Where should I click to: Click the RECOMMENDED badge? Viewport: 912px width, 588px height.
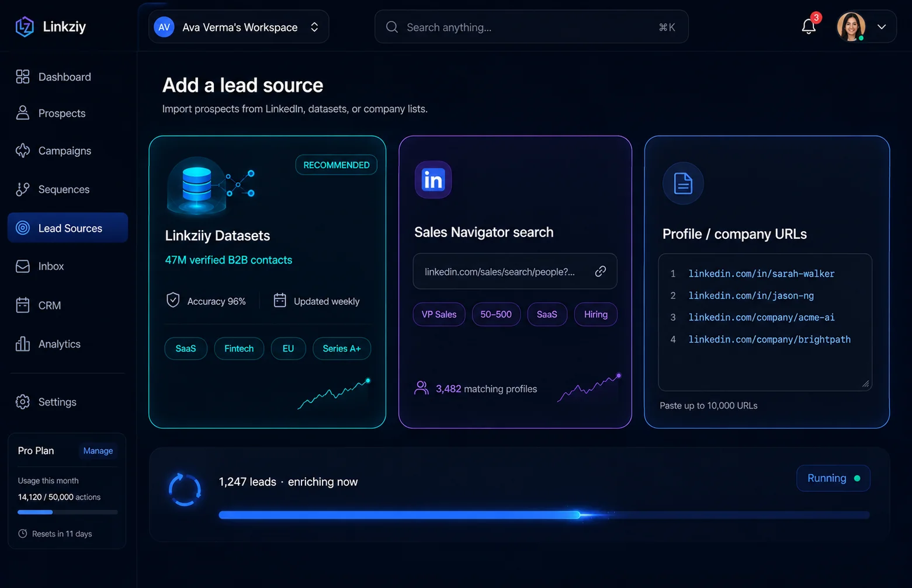pyautogui.click(x=337, y=165)
